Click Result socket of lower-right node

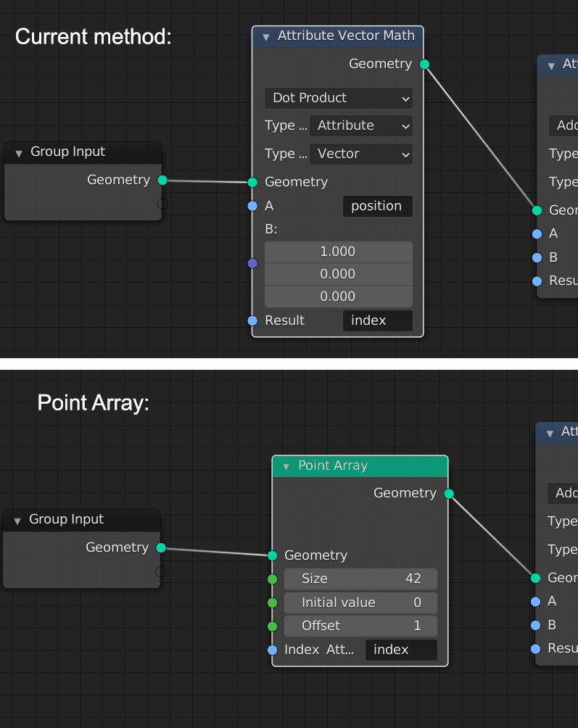[x=536, y=649]
